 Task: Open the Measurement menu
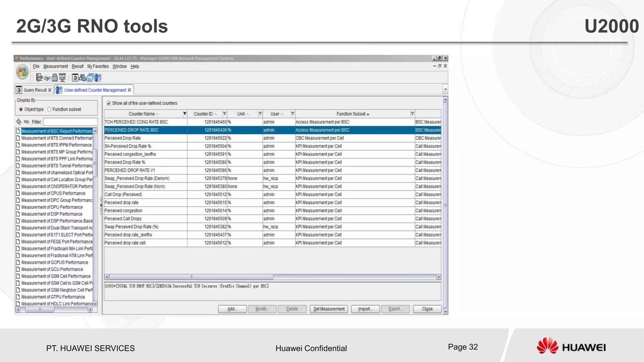[x=56, y=66]
